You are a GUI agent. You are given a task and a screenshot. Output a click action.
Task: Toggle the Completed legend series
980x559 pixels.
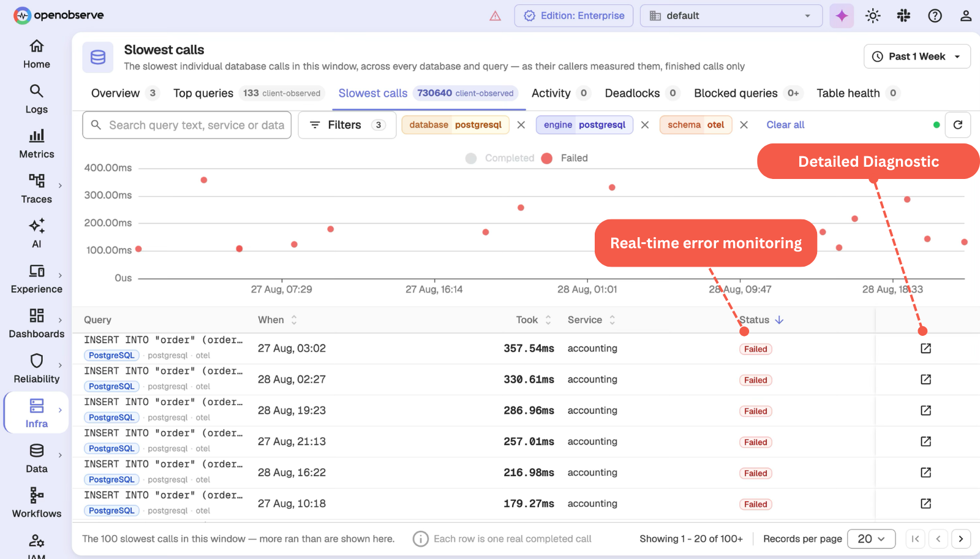coord(500,158)
